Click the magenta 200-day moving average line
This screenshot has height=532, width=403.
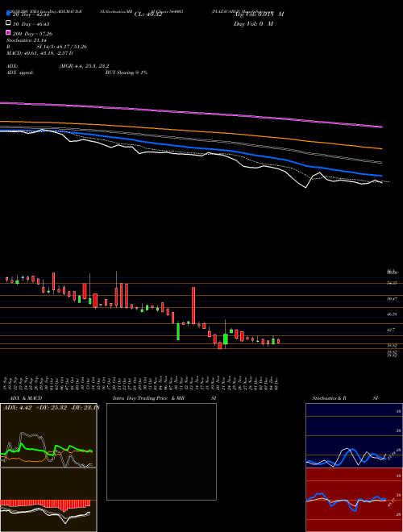191,113
